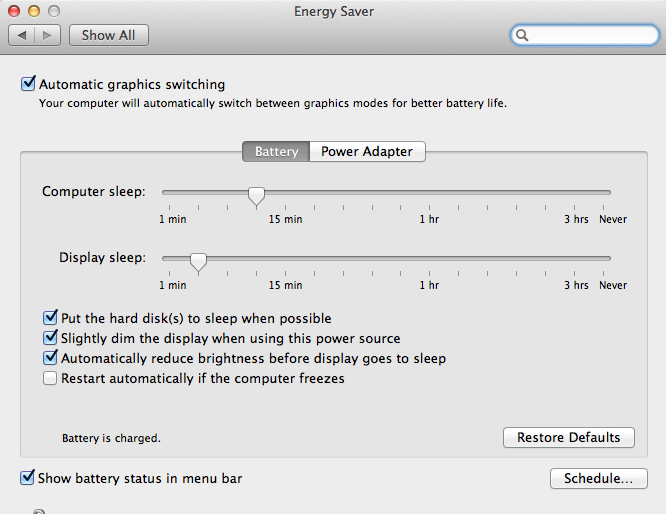Minimize the Energy Saver window
The height and width of the screenshot is (514, 666).
[33, 10]
